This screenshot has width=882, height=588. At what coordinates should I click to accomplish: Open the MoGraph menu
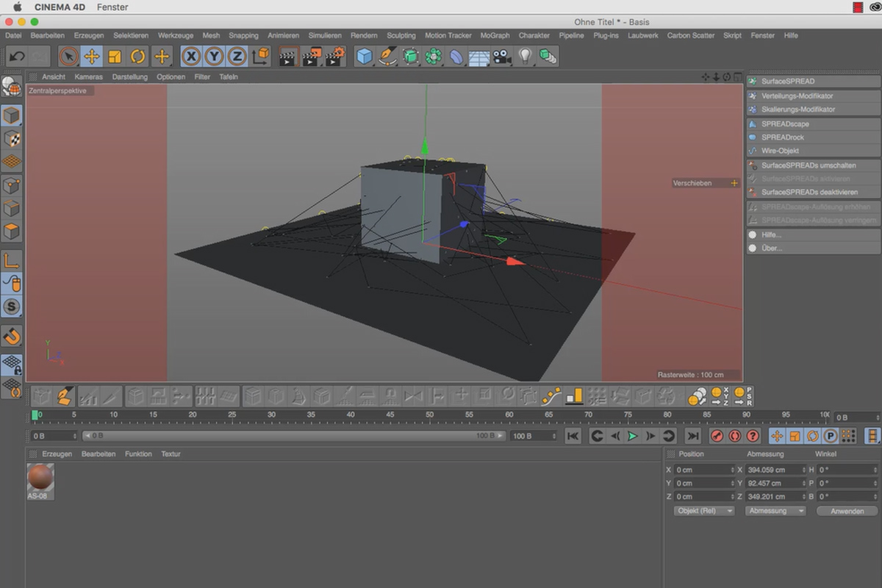(495, 35)
